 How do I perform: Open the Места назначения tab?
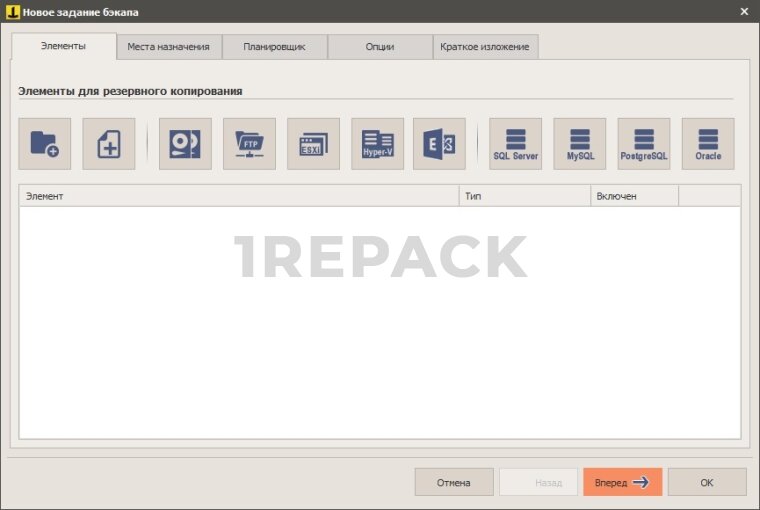[168, 47]
